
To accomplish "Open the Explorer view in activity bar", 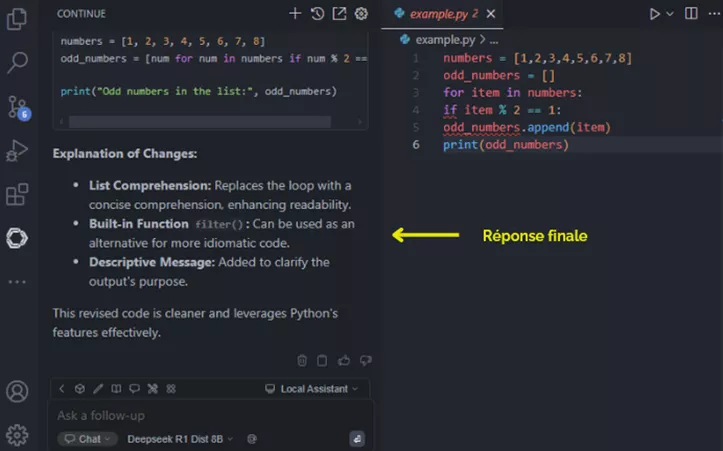I will coord(17,19).
